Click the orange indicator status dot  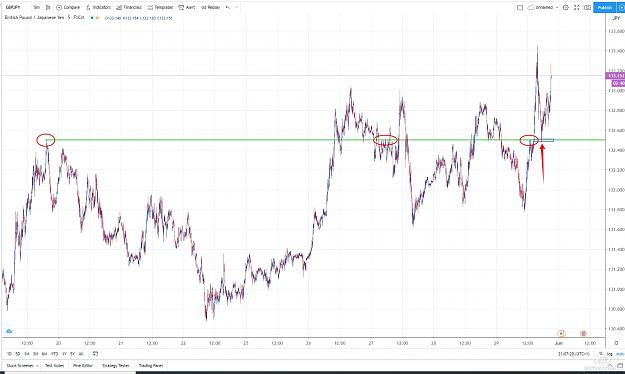tap(97, 18)
